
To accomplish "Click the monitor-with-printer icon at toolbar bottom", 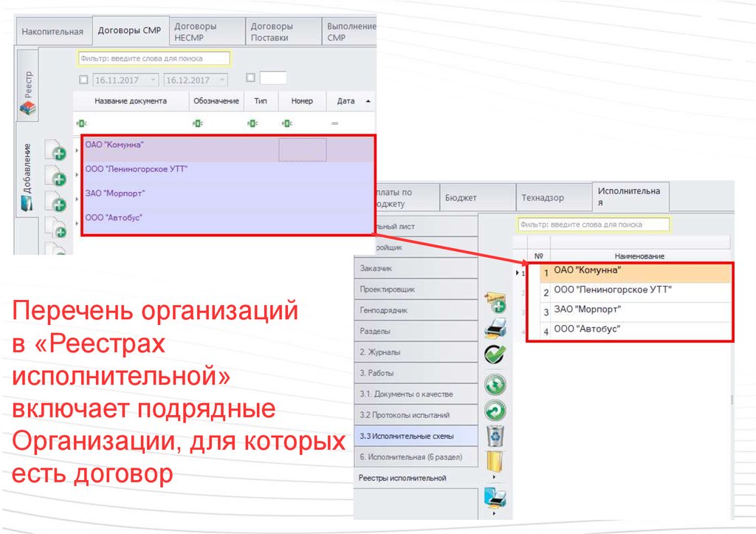I will (495, 499).
